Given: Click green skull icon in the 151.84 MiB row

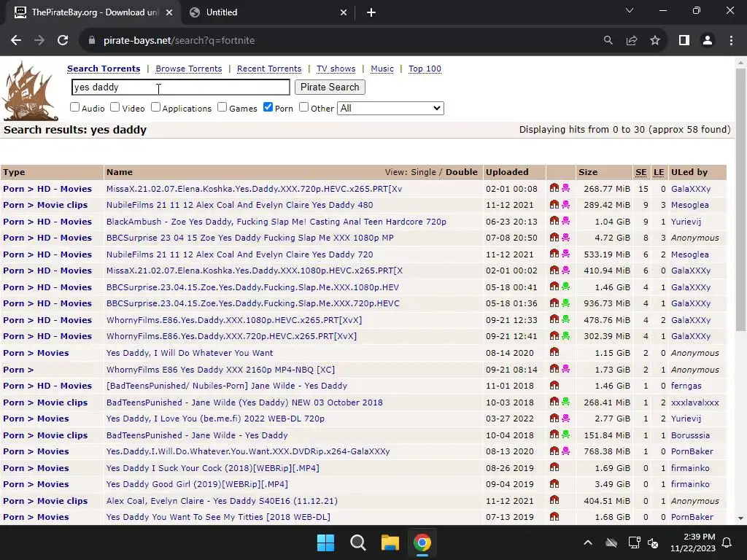Looking at the screenshot, I should (x=565, y=435).
